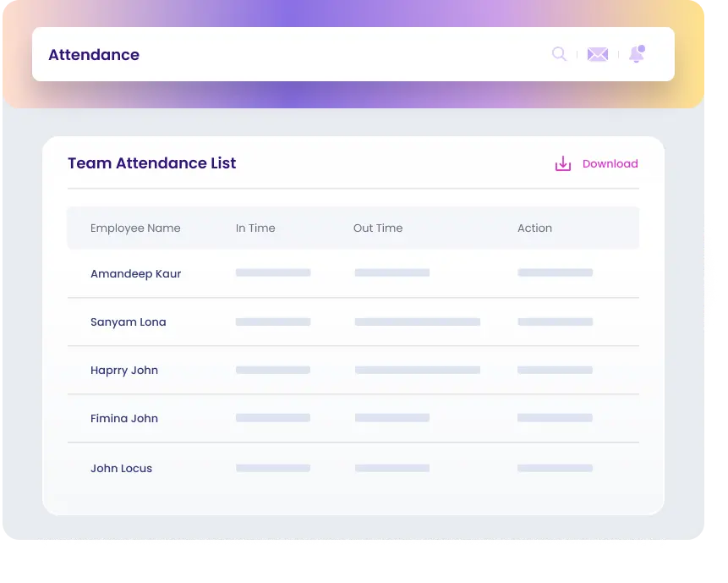Select the In Time column header

(x=255, y=228)
